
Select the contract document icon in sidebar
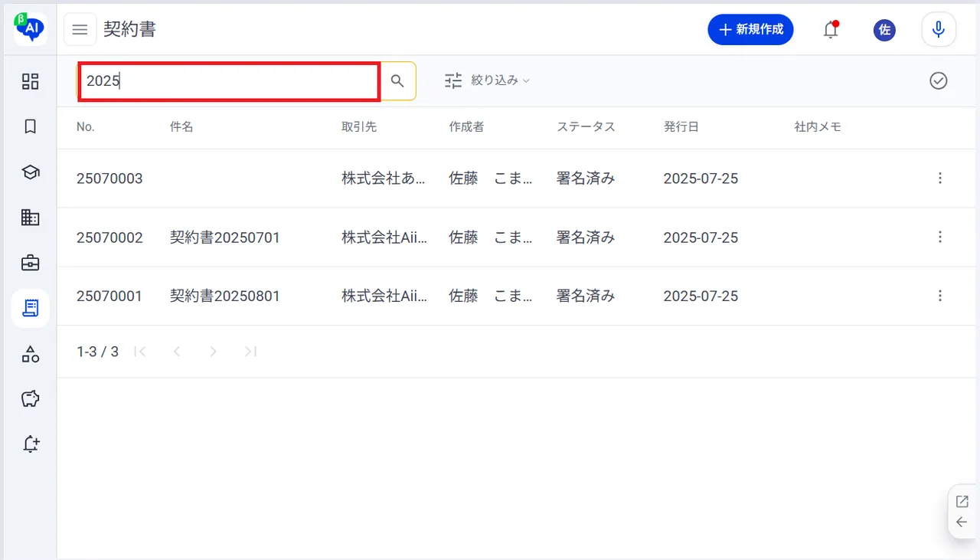click(30, 309)
